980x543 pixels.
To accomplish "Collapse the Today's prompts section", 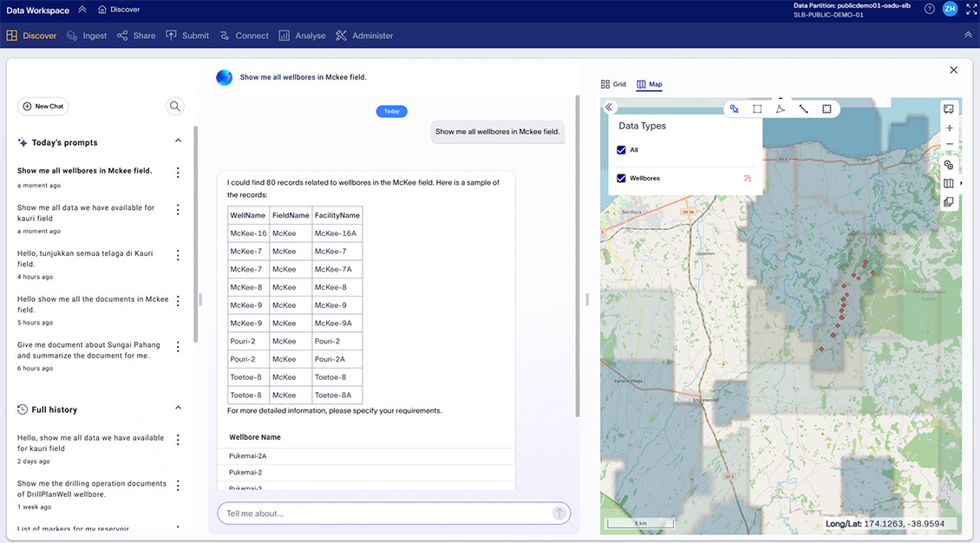I will tap(178, 140).
